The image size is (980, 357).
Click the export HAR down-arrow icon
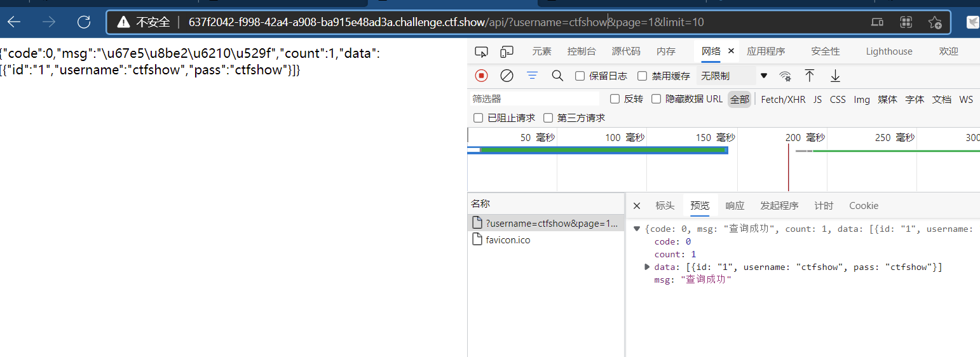(835, 76)
